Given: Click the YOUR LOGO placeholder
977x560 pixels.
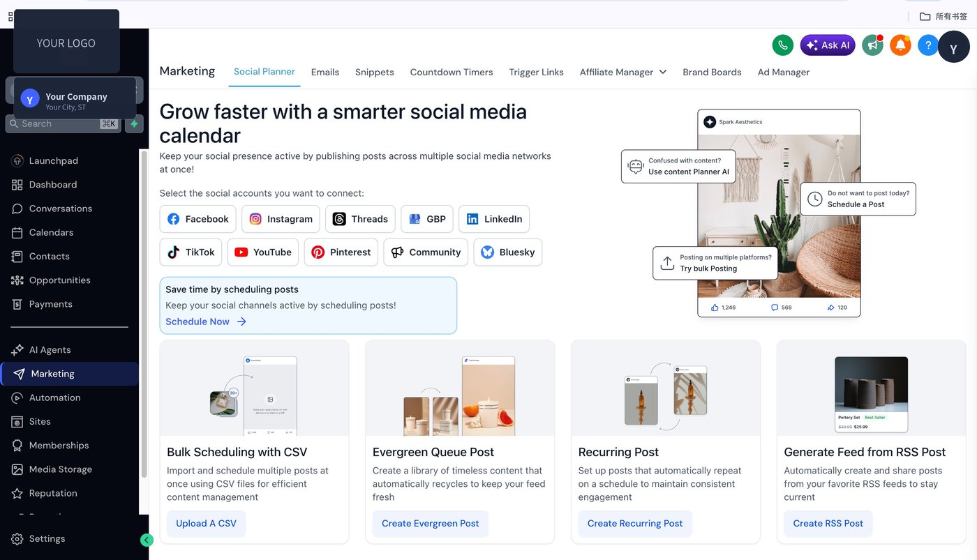Looking at the screenshot, I should pos(66,43).
